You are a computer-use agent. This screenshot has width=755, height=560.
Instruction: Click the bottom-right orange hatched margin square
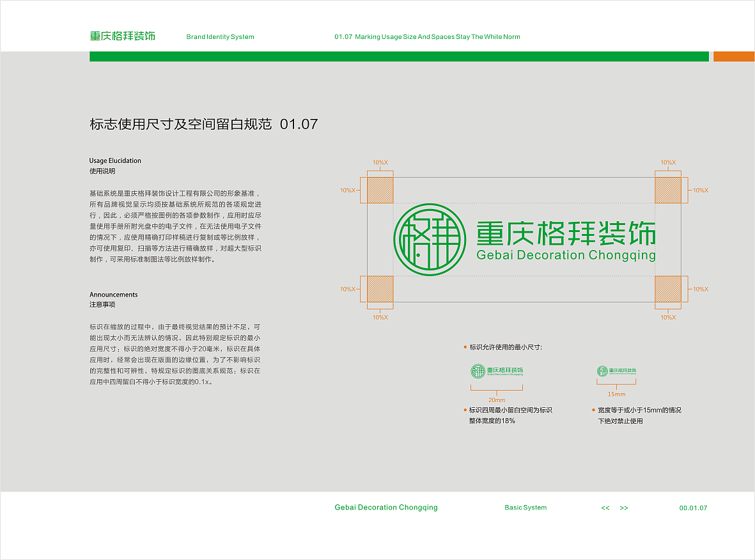point(668,289)
